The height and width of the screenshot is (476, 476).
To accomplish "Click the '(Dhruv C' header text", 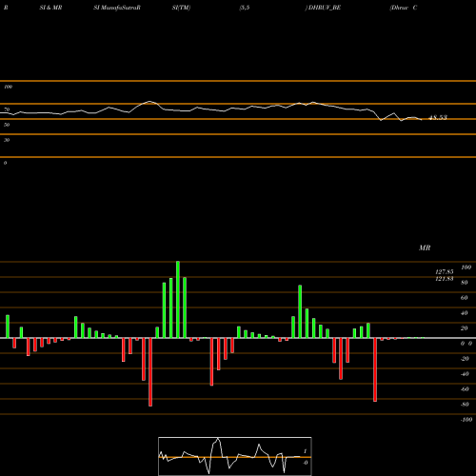I will (403, 8).
